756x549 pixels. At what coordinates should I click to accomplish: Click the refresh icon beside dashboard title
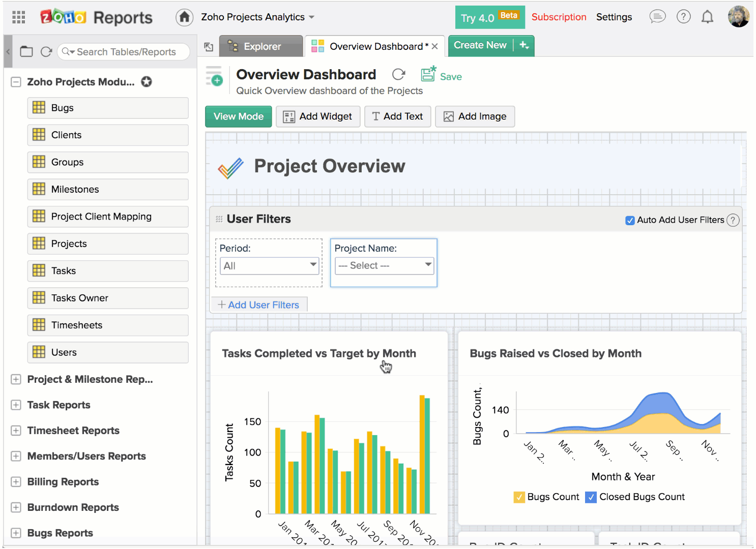pyautogui.click(x=398, y=75)
